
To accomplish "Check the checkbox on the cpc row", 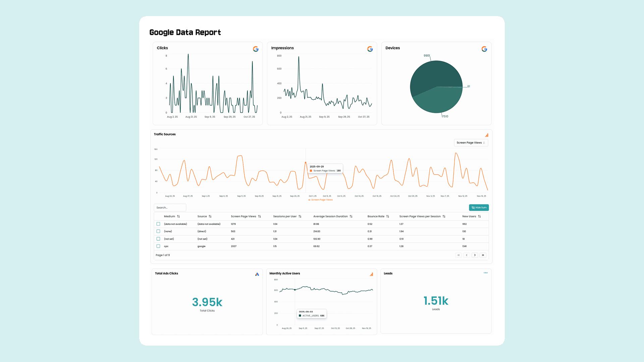I will [158, 246].
